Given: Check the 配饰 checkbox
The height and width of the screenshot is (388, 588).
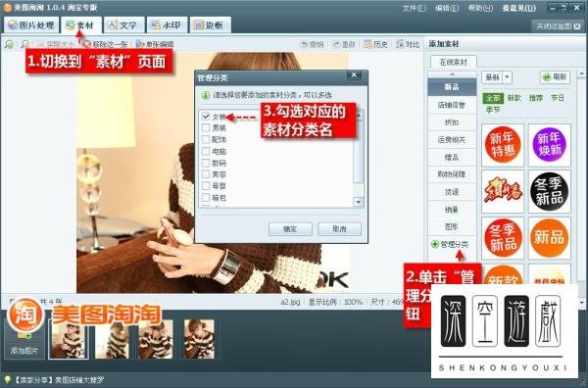Looking at the screenshot, I should [206, 139].
